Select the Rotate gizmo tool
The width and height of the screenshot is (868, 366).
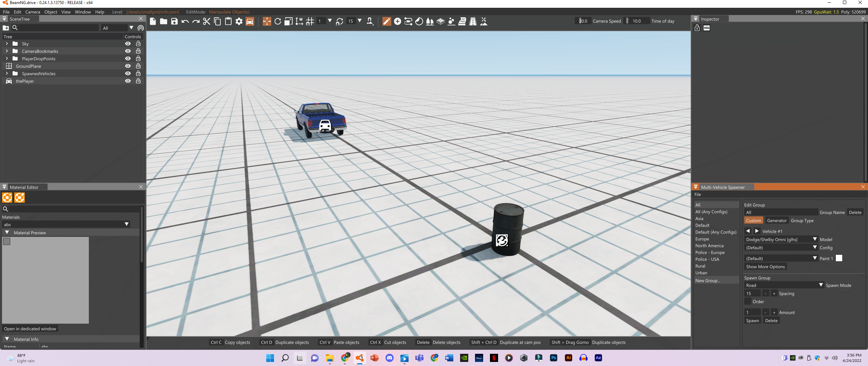point(278,21)
